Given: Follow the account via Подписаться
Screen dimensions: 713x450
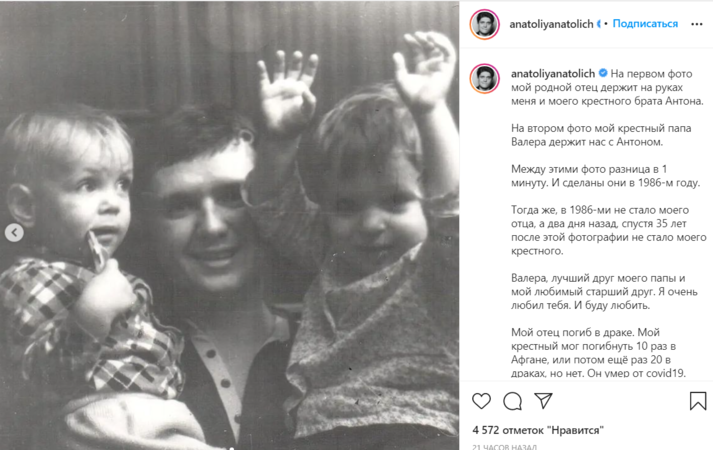Looking at the screenshot, I should pyautogui.click(x=645, y=24).
